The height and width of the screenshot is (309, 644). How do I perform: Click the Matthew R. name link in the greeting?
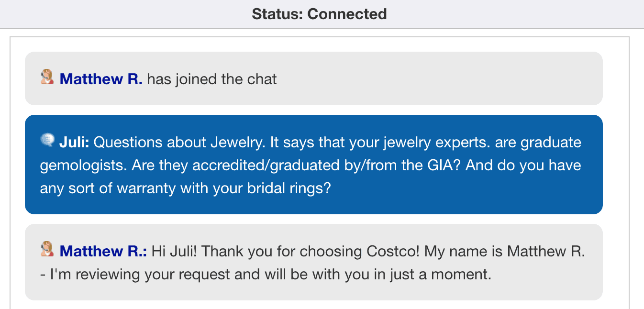tap(102, 251)
